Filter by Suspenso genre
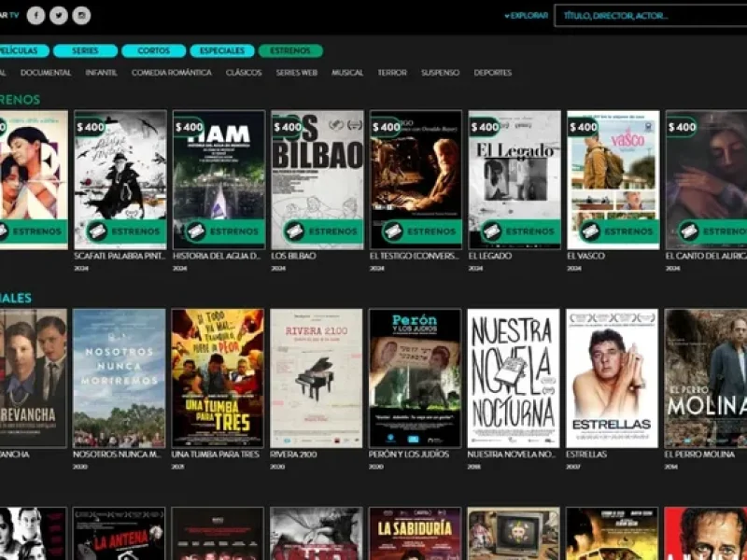747x560 pixels. click(x=440, y=73)
